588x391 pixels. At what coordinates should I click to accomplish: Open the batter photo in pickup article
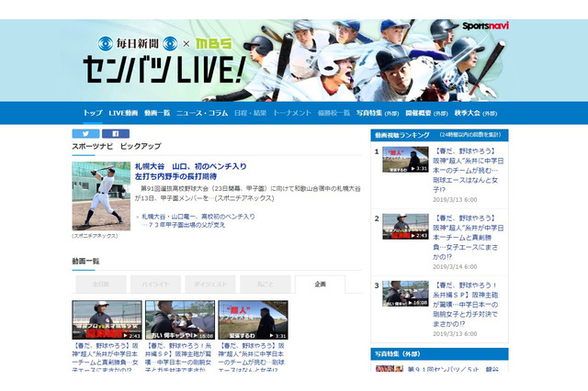101,195
